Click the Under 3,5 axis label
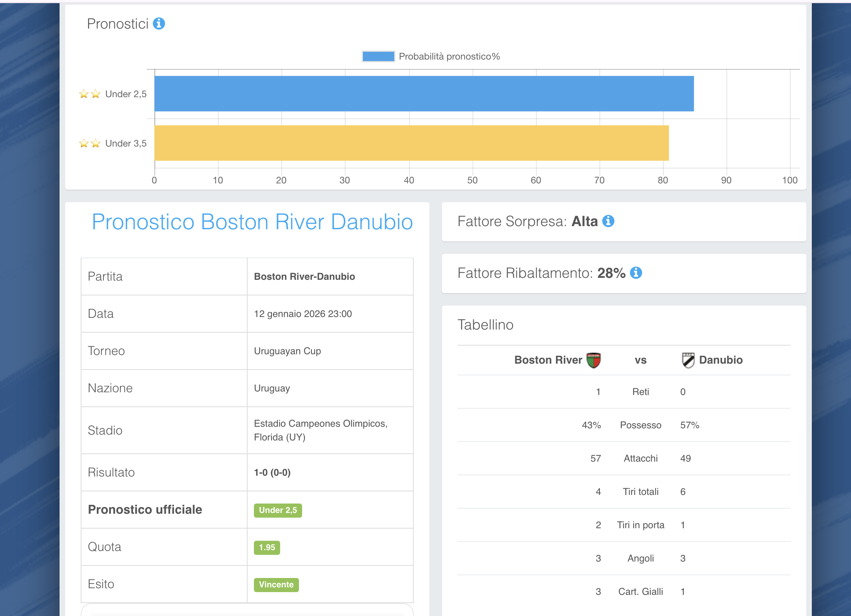 click(x=126, y=143)
